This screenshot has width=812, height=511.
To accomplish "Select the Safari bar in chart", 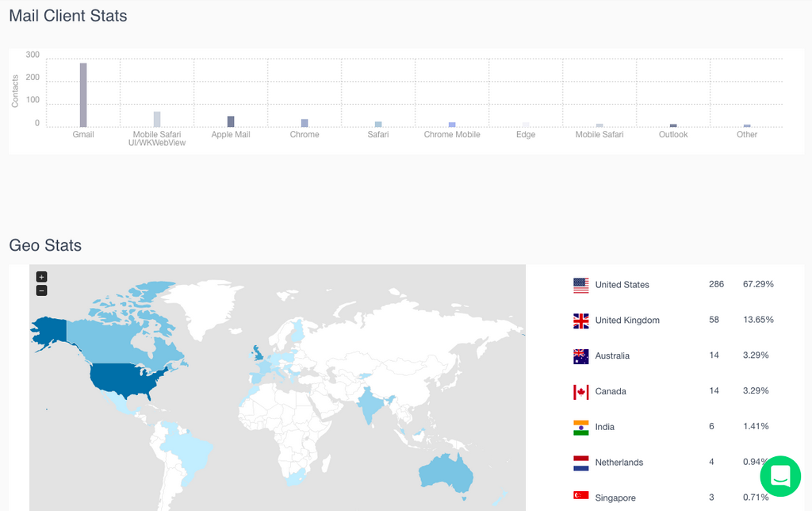I will [x=378, y=125].
